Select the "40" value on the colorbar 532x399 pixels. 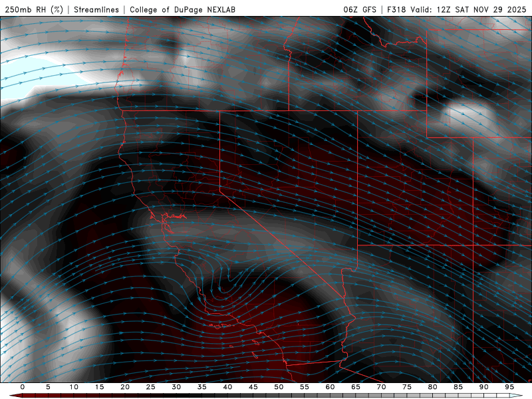(x=227, y=387)
